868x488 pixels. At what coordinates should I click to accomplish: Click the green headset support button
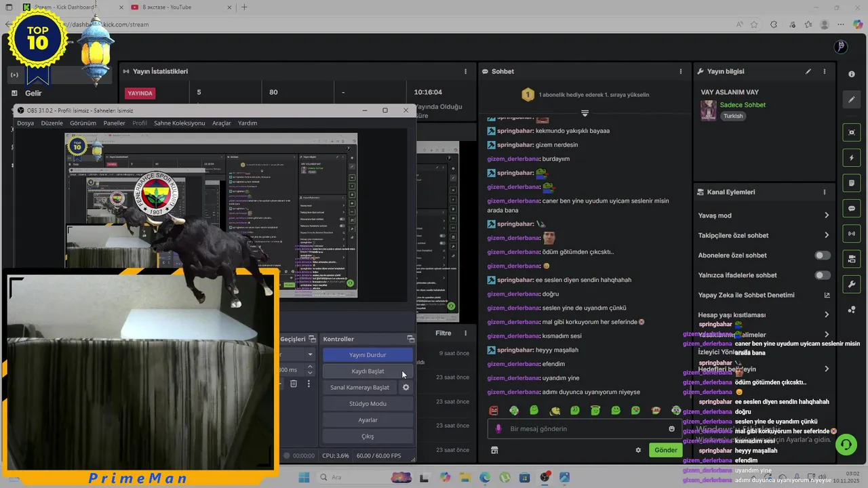tap(846, 445)
